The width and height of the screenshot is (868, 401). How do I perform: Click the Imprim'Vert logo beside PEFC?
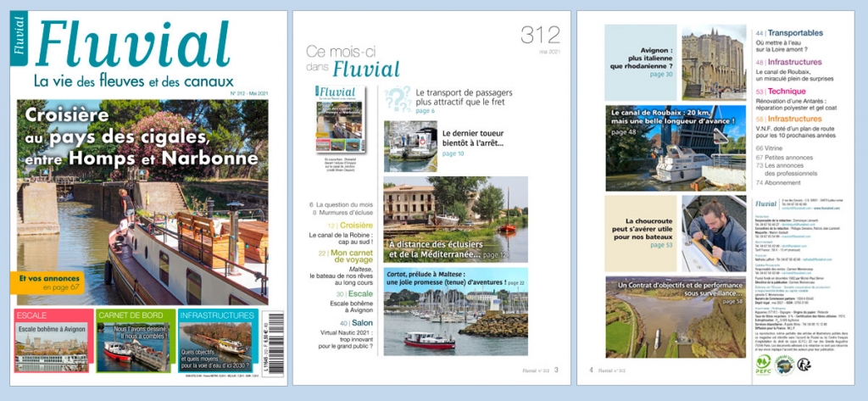click(x=784, y=365)
